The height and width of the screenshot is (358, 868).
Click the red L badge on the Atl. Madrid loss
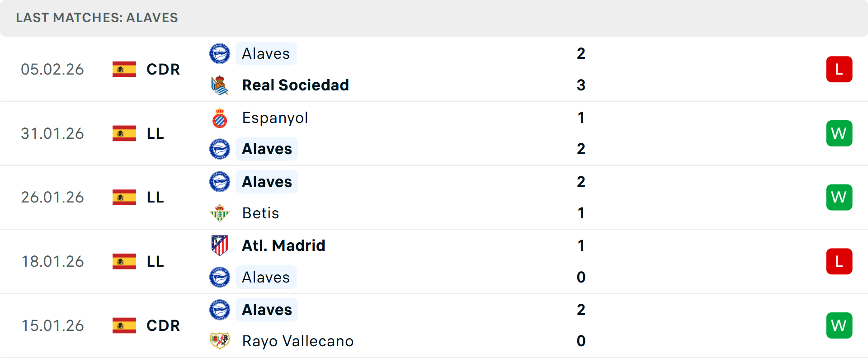[839, 261]
